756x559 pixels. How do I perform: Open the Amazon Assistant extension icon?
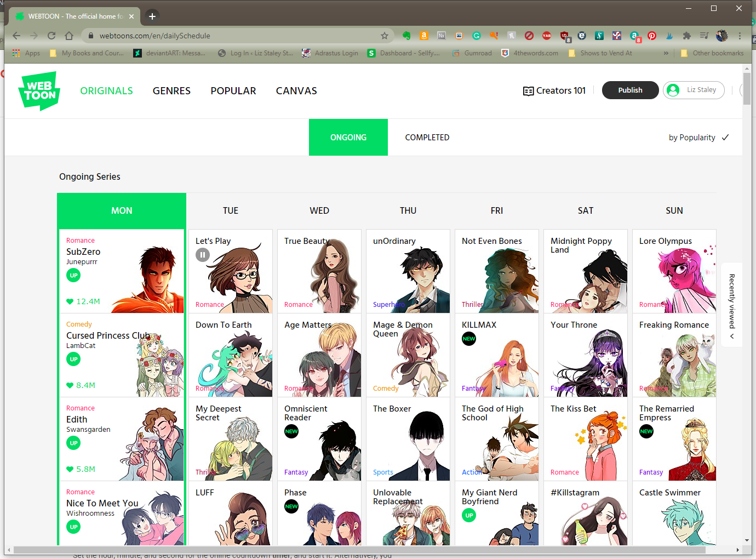tap(423, 36)
